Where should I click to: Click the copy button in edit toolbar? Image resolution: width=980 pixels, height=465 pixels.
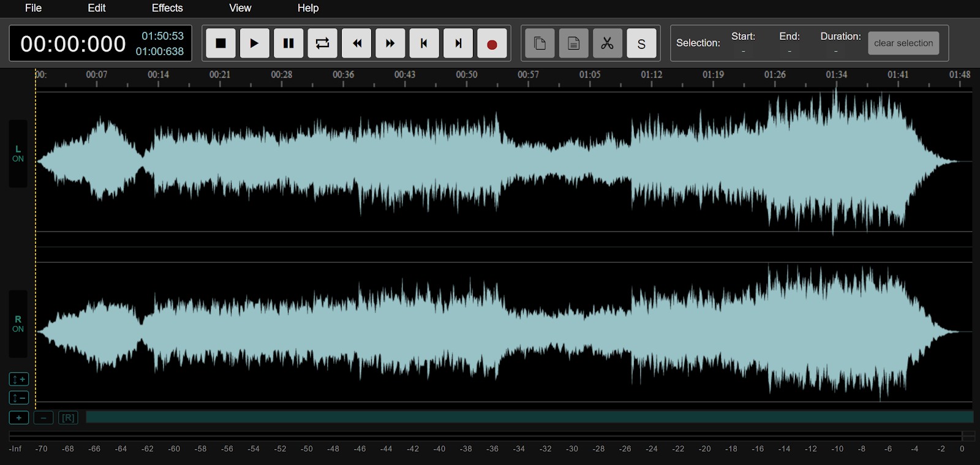point(540,43)
